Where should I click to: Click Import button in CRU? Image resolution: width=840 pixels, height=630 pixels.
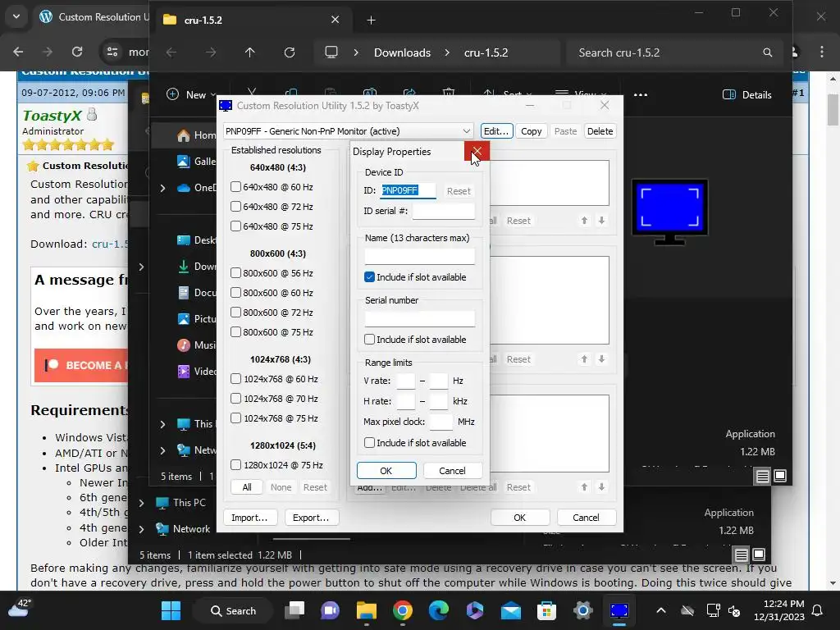(249, 518)
